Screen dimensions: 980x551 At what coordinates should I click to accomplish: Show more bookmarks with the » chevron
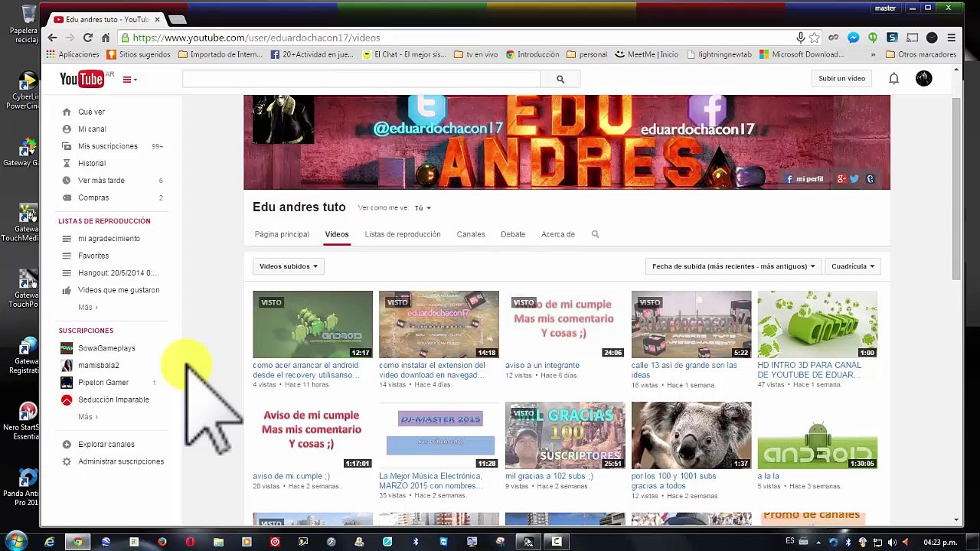tap(873, 54)
